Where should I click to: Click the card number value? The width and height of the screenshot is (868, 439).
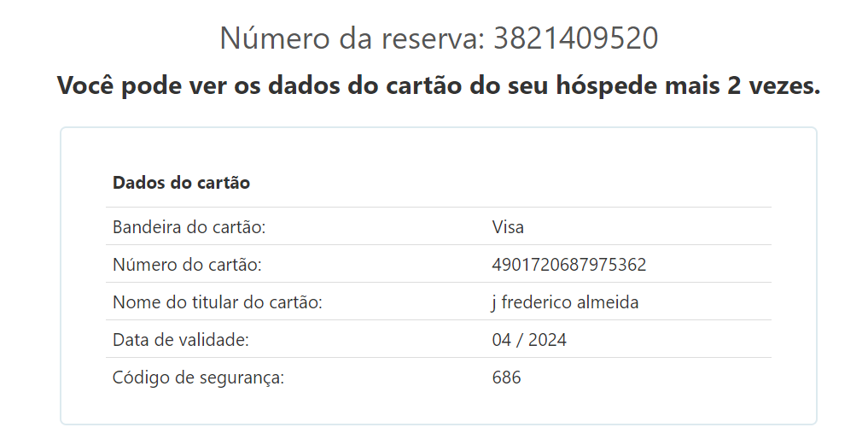[x=569, y=265]
